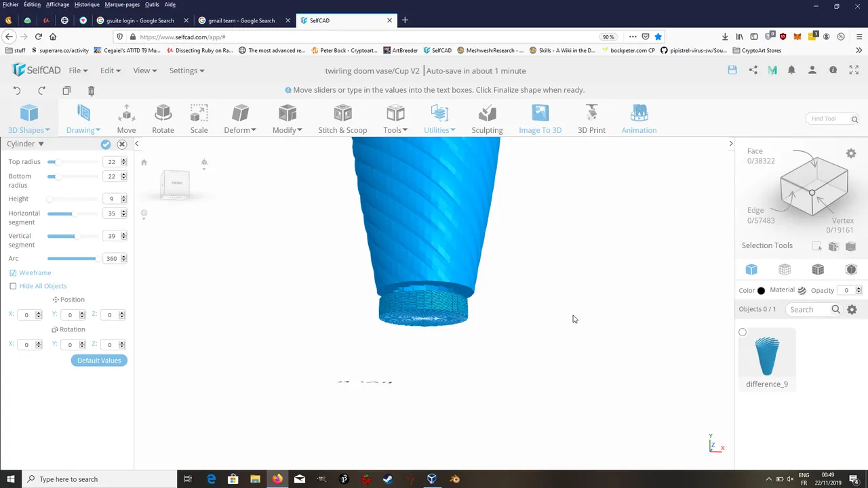The image size is (868, 488).
Task: Click the Share icon in header
Action: 753,70
